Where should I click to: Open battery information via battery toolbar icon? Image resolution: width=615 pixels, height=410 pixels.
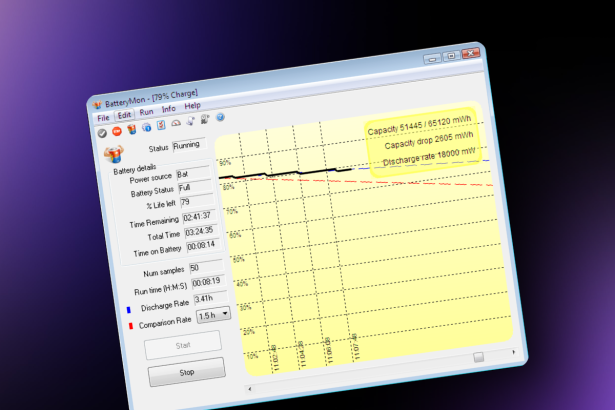(132, 129)
